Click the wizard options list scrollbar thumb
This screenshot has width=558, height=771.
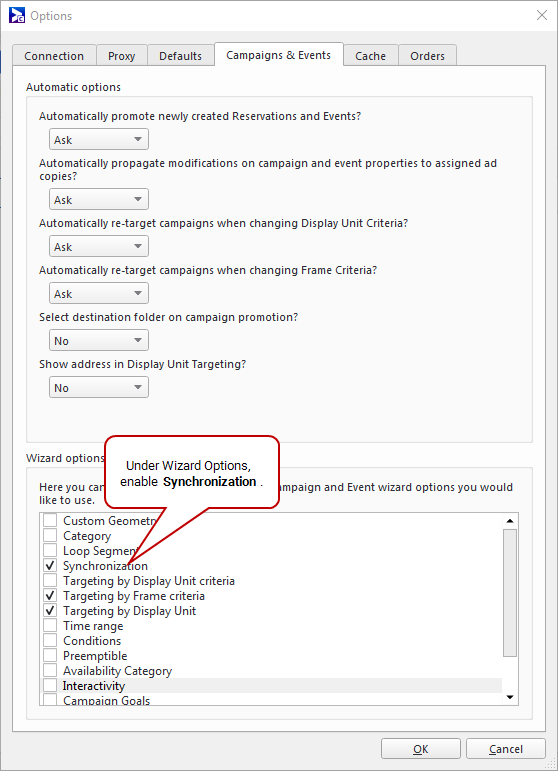pyautogui.click(x=510, y=593)
